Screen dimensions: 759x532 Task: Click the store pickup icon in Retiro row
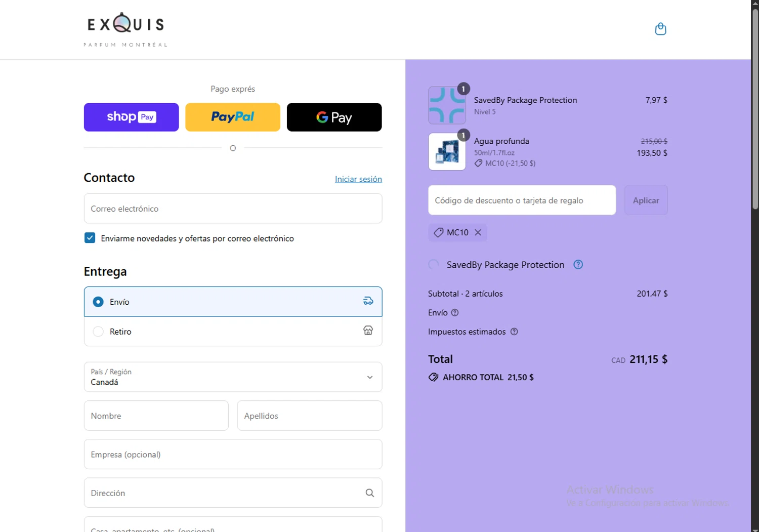(x=368, y=331)
